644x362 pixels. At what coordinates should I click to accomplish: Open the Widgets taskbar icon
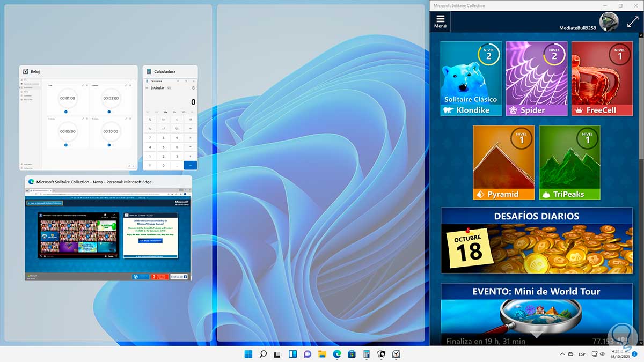point(293,354)
